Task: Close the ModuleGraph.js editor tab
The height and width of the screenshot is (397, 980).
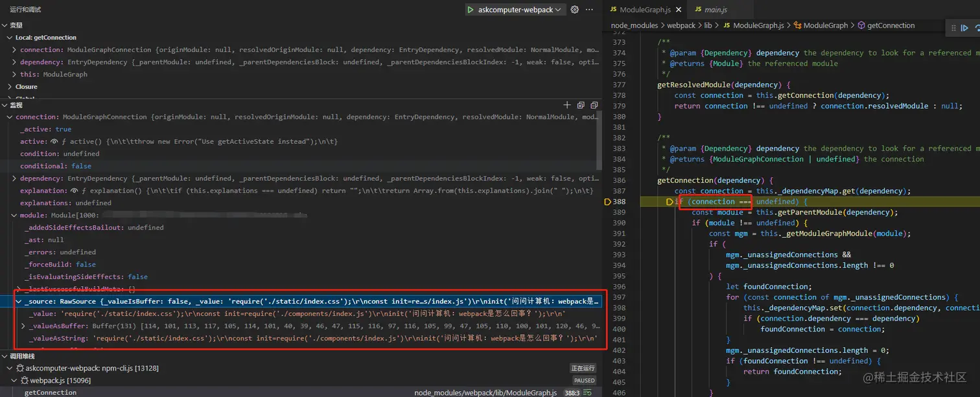Action: 679,10
